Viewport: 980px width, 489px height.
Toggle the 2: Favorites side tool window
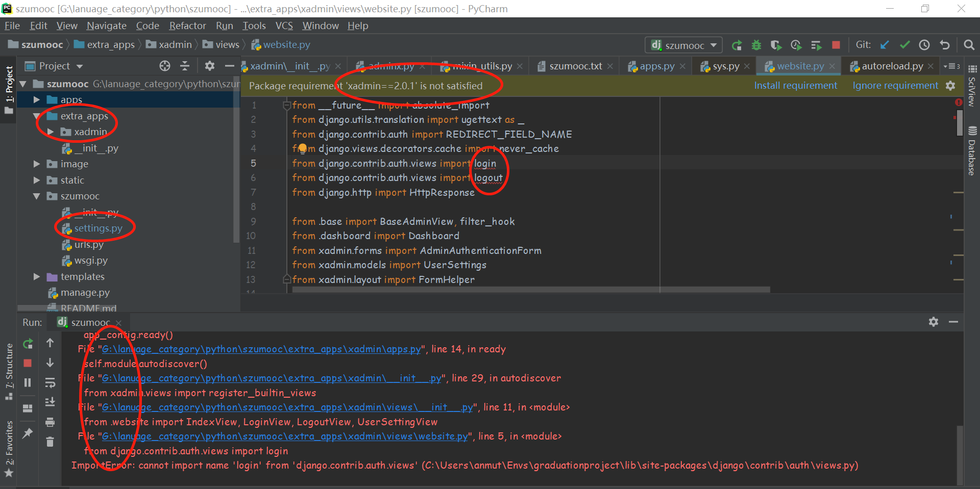point(9,448)
